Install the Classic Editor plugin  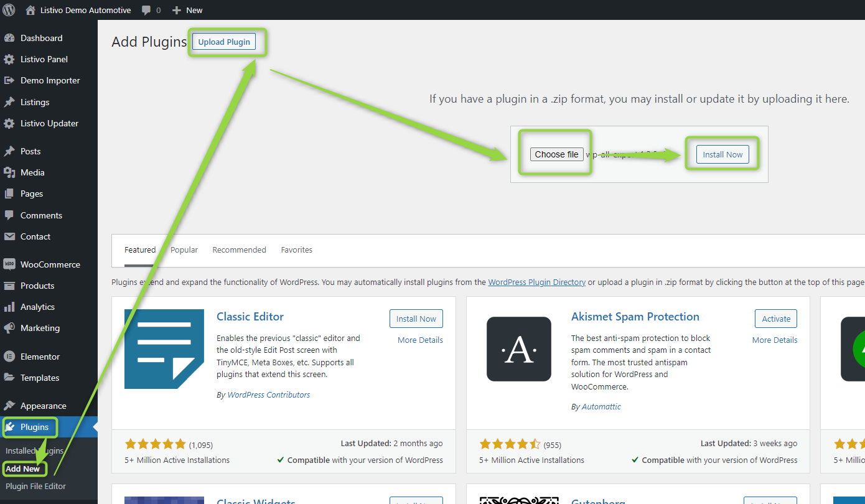416,319
